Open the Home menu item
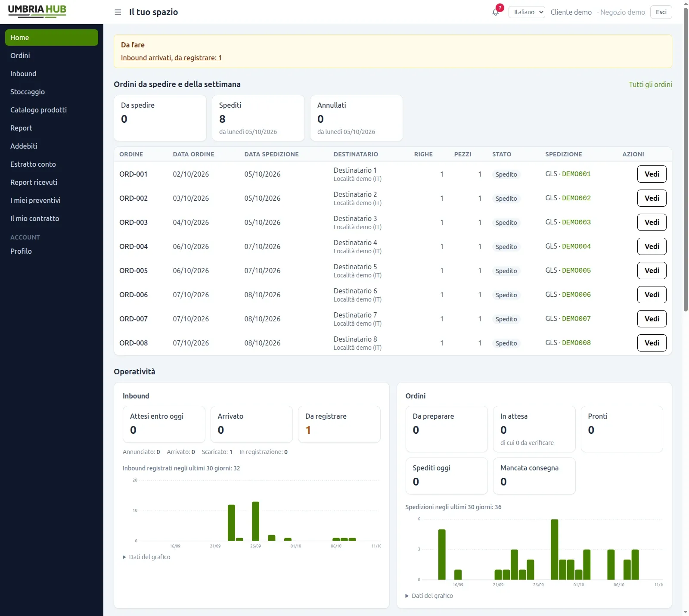Screen dimensions: 689x616 [52, 37]
